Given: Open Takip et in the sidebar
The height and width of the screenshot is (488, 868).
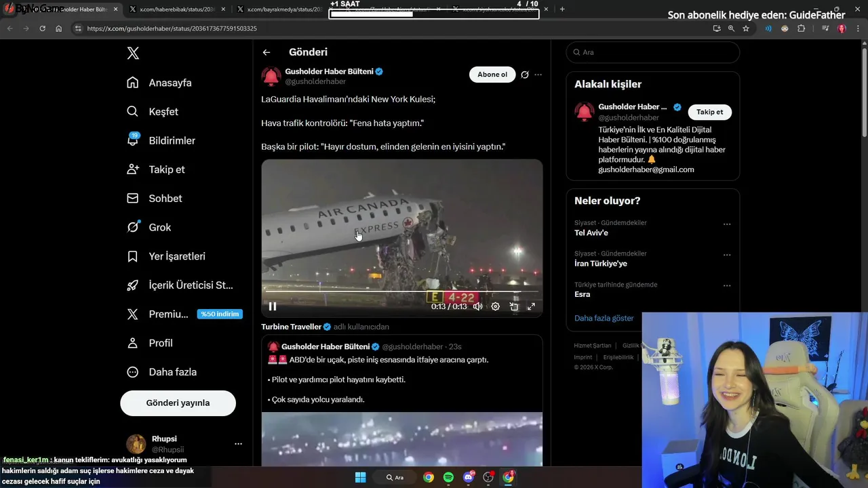Looking at the screenshot, I should (x=156, y=169).
